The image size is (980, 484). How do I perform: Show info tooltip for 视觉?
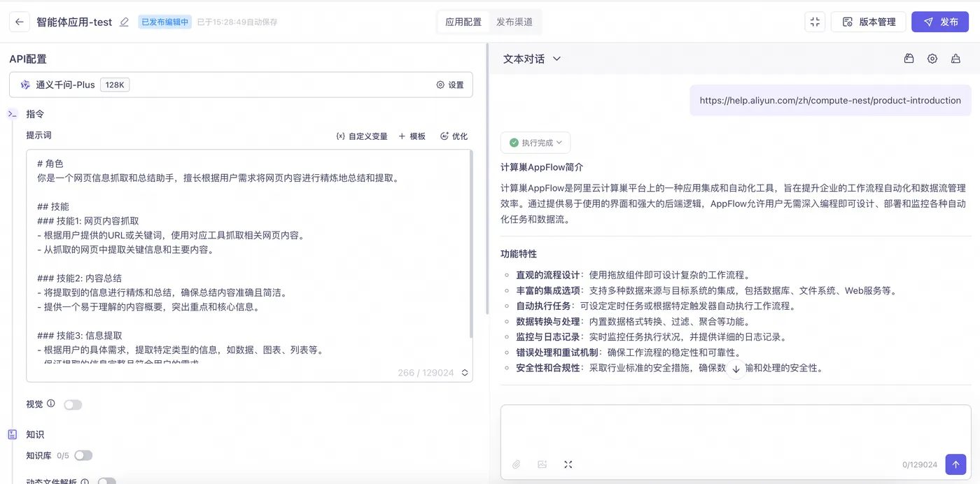50,404
